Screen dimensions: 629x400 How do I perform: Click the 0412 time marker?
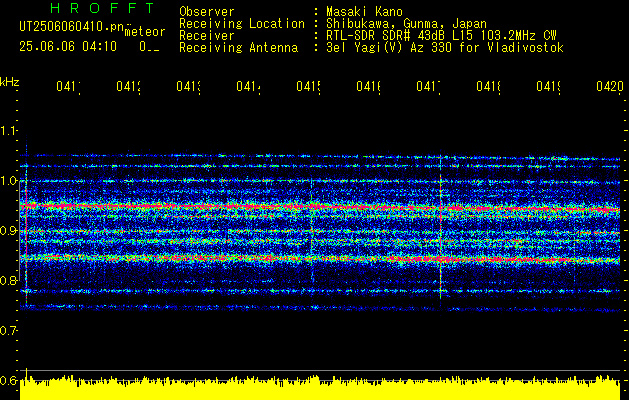(128, 86)
